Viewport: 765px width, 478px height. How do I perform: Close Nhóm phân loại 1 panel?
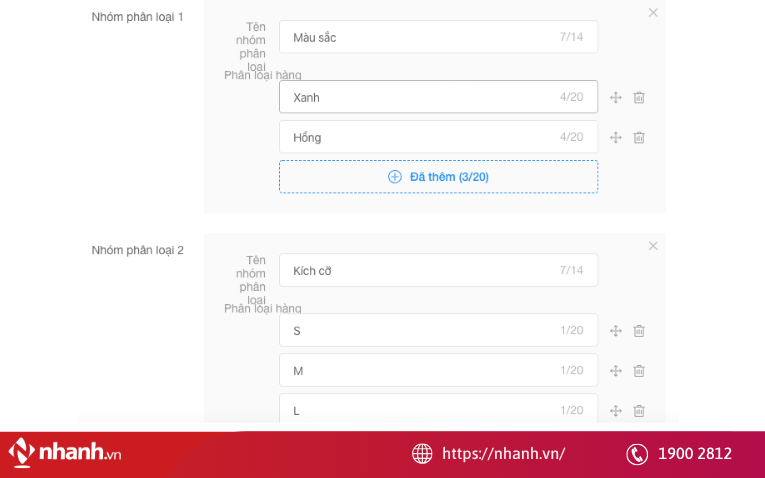point(653,13)
